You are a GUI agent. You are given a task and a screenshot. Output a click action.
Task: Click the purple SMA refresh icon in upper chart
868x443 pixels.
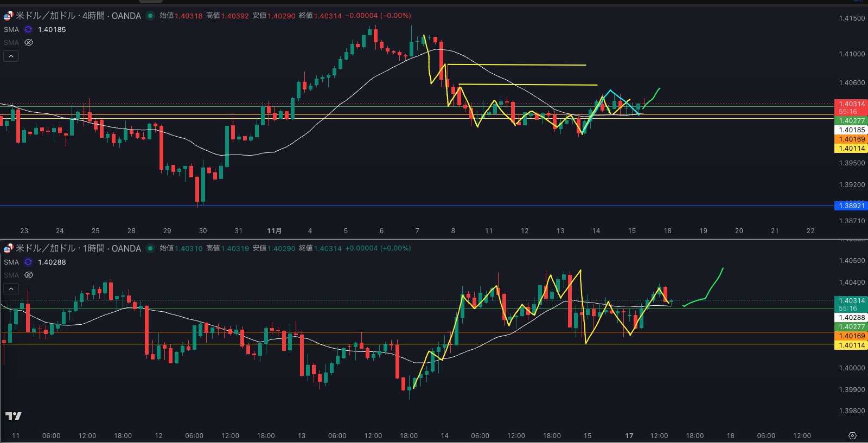pos(28,29)
